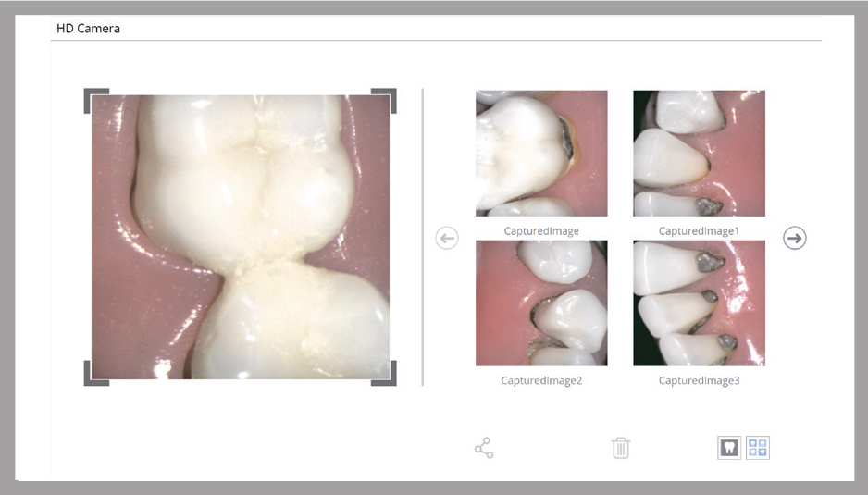Click the CapturedImage2 label text

tap(541, 380)
